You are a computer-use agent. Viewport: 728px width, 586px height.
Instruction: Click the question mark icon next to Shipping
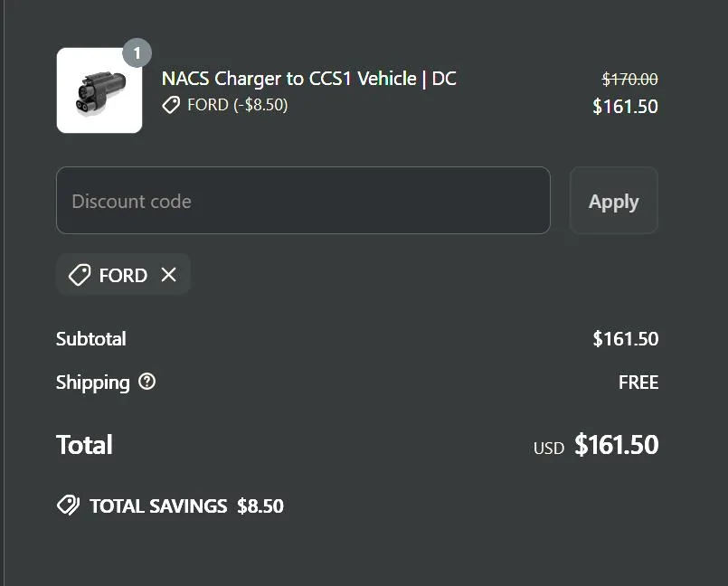pos(147,383)
